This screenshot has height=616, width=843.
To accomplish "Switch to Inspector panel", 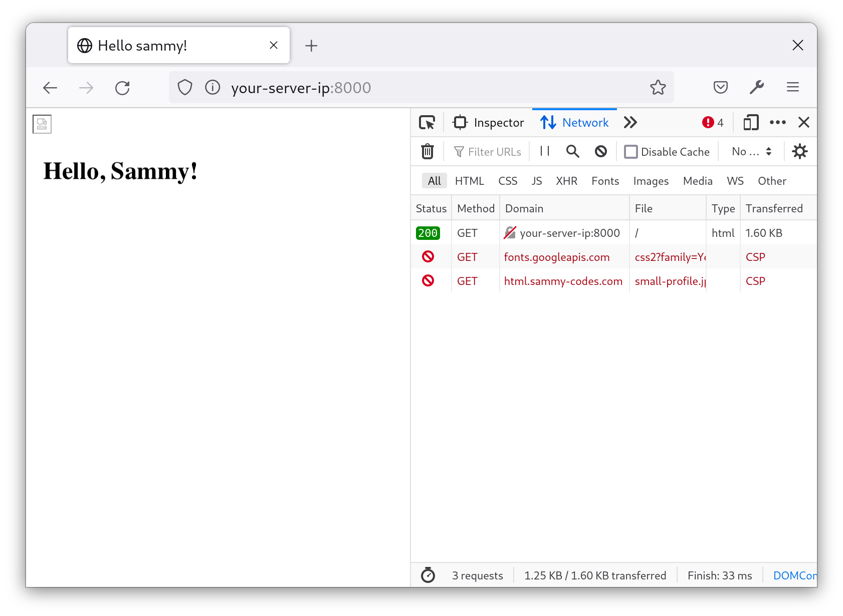I will tap(488, 123).
